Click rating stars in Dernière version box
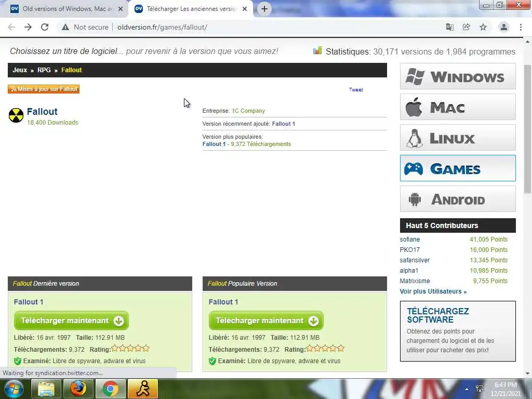This screenshot has height=399, width=532. 130,349
